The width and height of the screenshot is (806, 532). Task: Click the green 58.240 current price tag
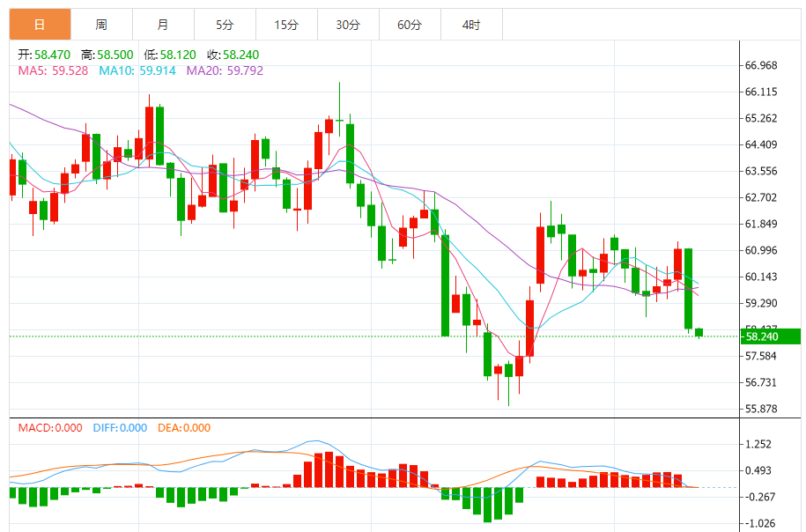(770, 336)
